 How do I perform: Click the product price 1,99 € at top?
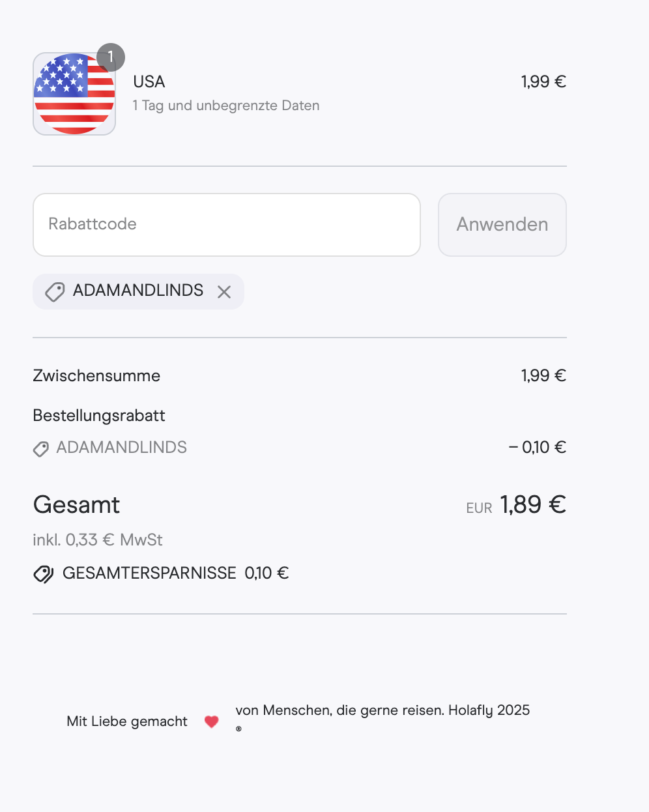[x=543, y=81]
